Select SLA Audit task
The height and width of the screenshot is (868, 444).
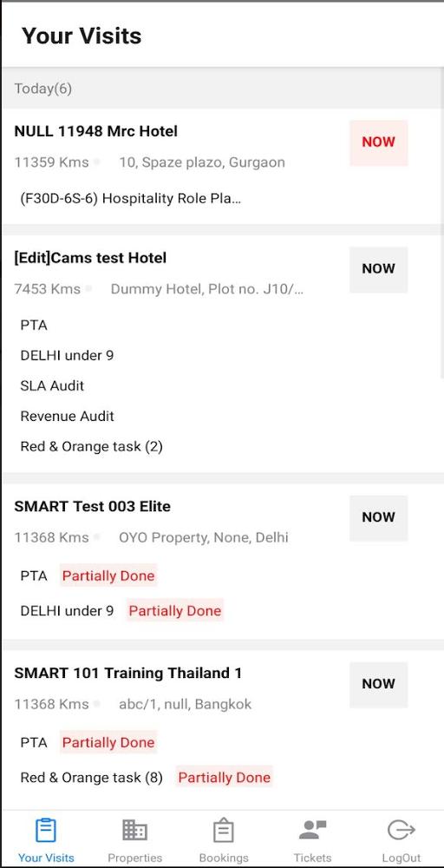52,386
